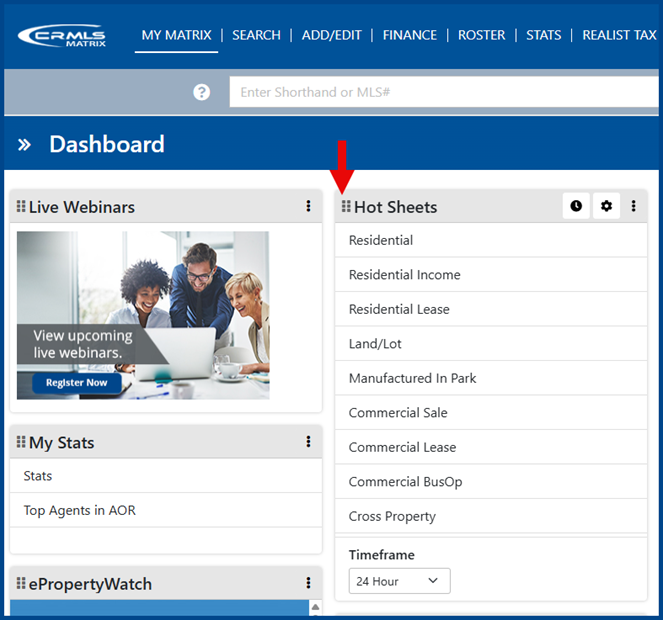Click the Register Now button

pos(77,383)
